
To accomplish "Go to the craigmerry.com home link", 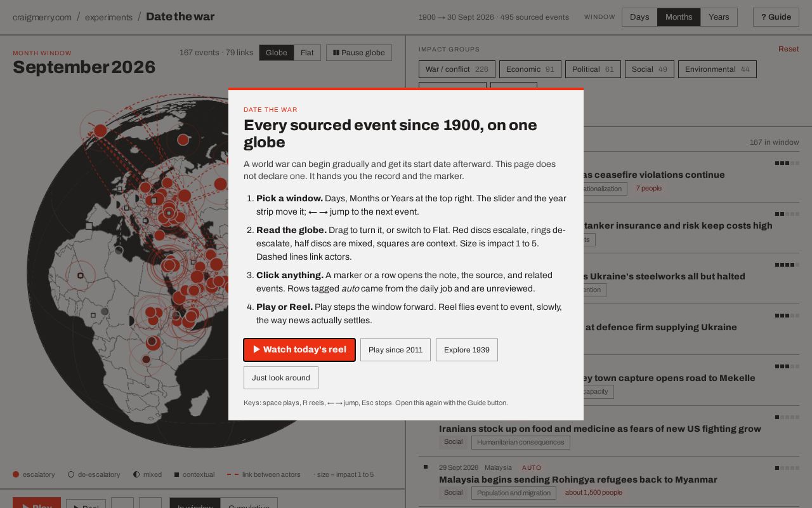I will [x=42, y=17].
